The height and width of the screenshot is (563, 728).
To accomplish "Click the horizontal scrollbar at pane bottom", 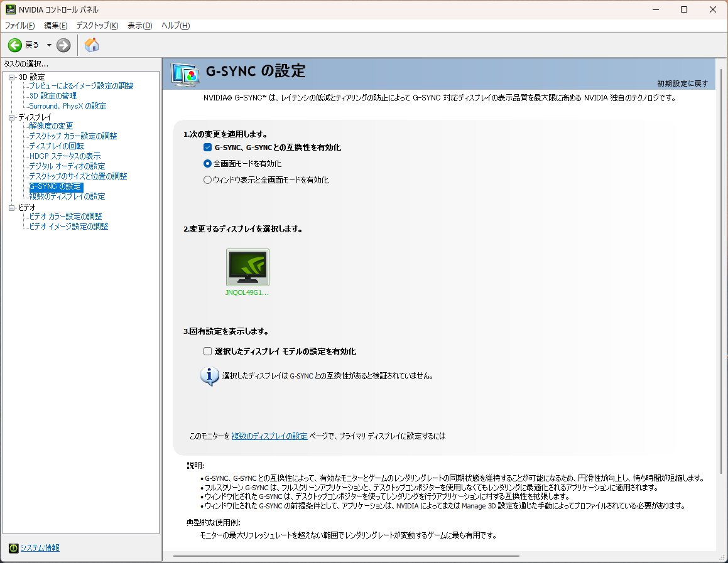I will click(x=346, y=555).
